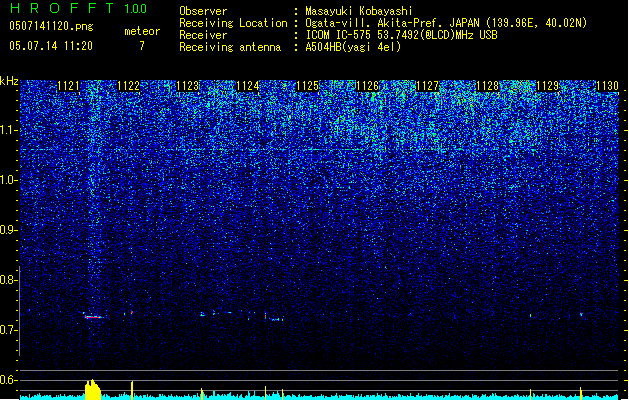Click the Ogata-vill. Akita-Pref. JAPAN location text
This screenshot has height=400, width=629.
446,23
